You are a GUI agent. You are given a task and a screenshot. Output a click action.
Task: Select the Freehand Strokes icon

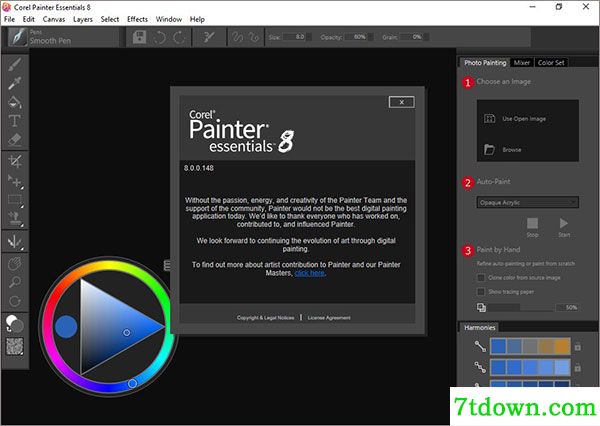pyautogui.click(x=238, y=37)
